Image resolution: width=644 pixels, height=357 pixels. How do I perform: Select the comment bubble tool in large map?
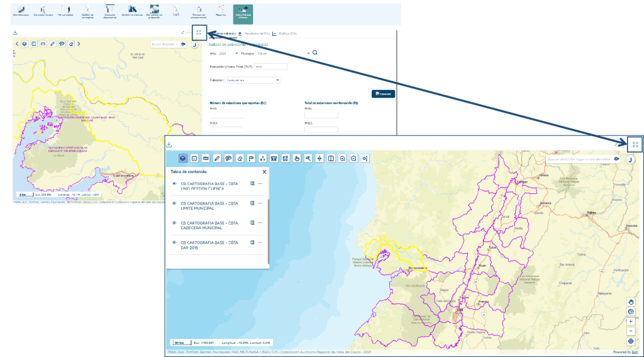pos(229,158)
